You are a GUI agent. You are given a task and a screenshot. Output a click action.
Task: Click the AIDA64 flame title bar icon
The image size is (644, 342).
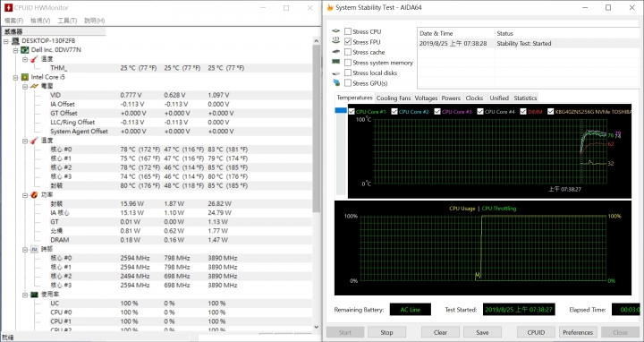click(x=330, y=7)
